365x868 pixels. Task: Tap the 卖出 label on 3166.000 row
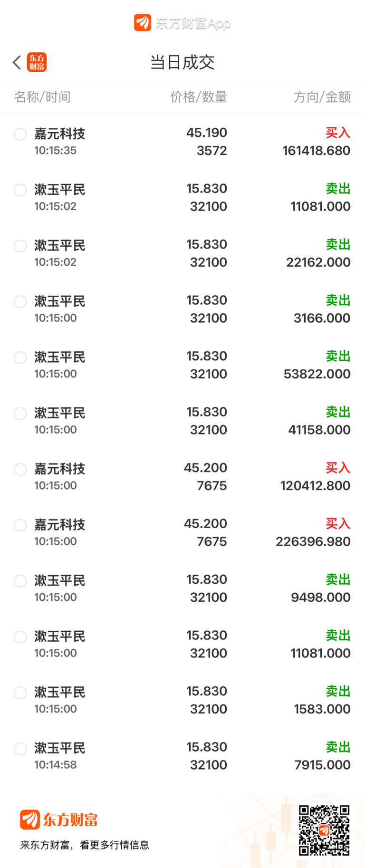click(338, 300)
